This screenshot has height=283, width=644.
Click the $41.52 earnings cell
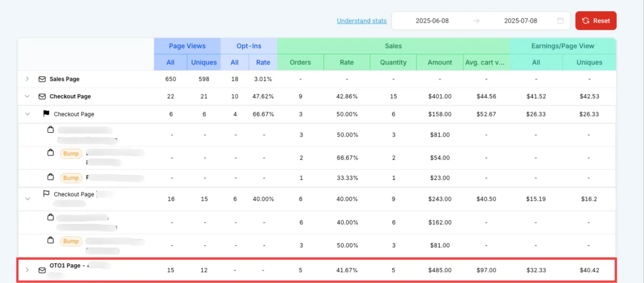[536, 97]
